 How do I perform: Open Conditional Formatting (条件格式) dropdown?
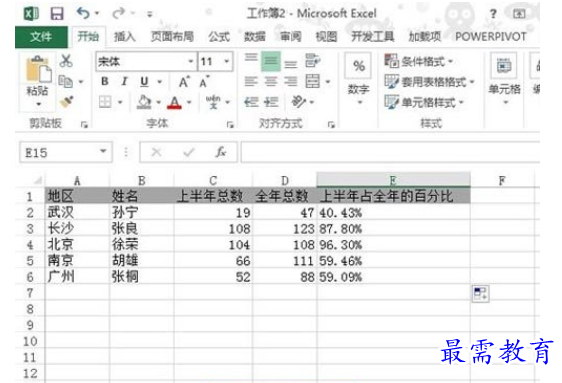(419, 61)
